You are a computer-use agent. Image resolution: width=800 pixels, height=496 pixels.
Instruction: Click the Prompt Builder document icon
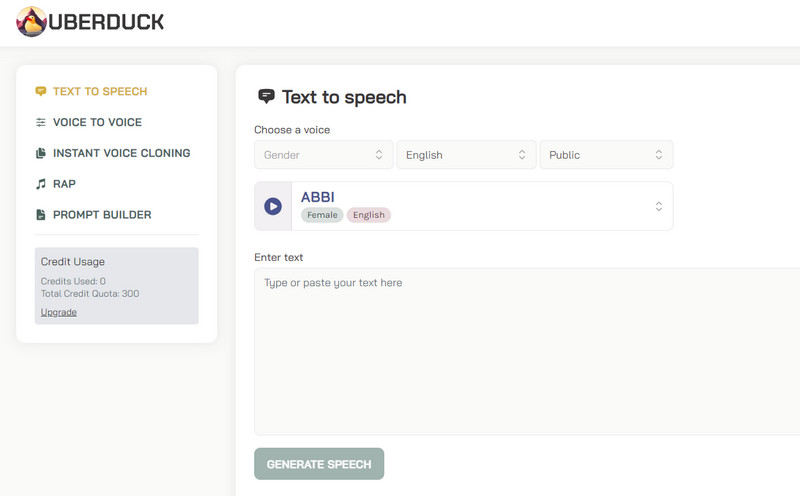click(41, 215)
